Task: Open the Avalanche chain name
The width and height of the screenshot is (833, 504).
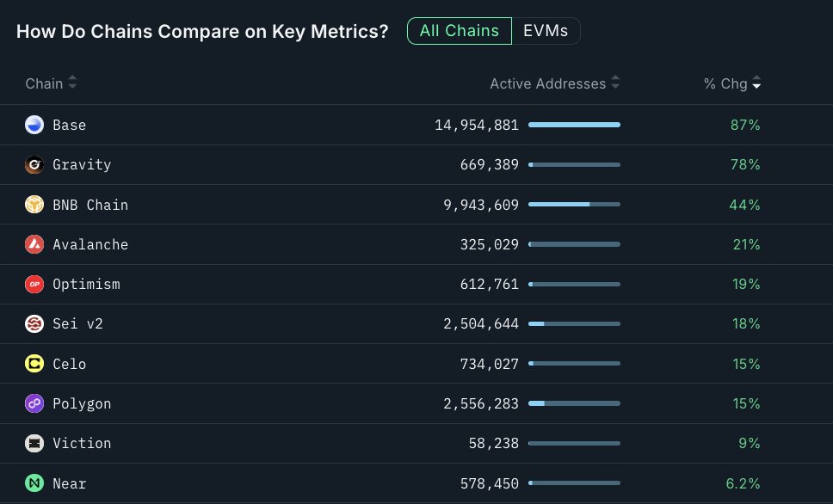Action: click(90, 244)
